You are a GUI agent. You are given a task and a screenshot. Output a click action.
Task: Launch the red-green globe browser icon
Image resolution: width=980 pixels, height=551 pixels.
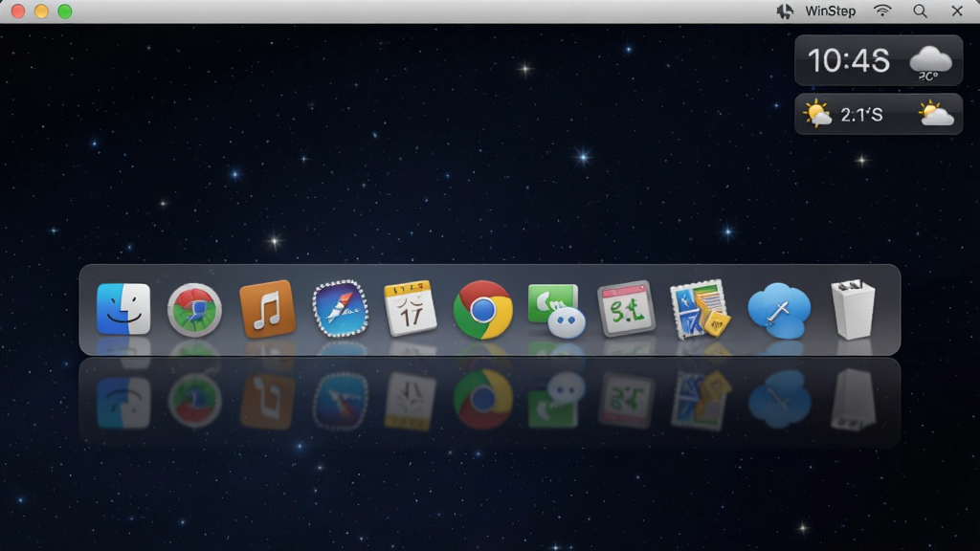194,311
